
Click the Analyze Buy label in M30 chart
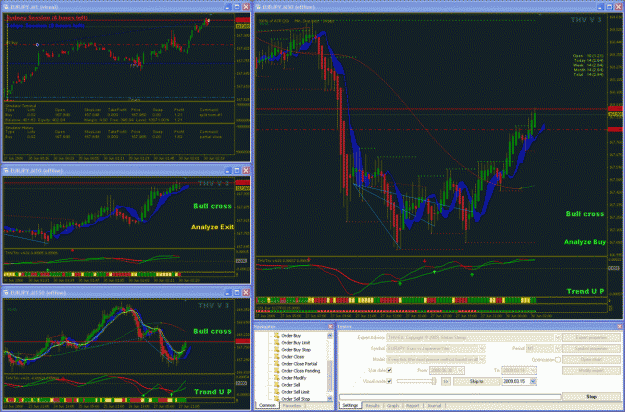585,242
